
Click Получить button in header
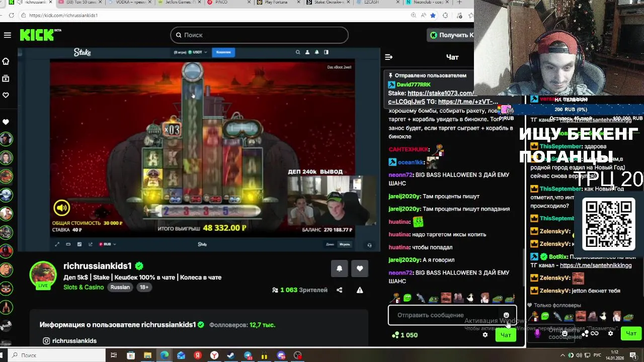(x=451, y=35)
